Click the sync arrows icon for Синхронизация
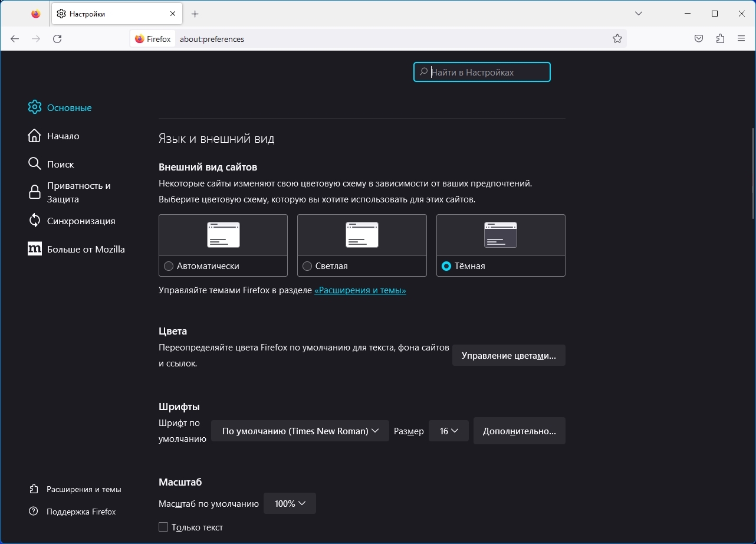Viewport: 756px width, 544px height. click(x=35, y=221)
